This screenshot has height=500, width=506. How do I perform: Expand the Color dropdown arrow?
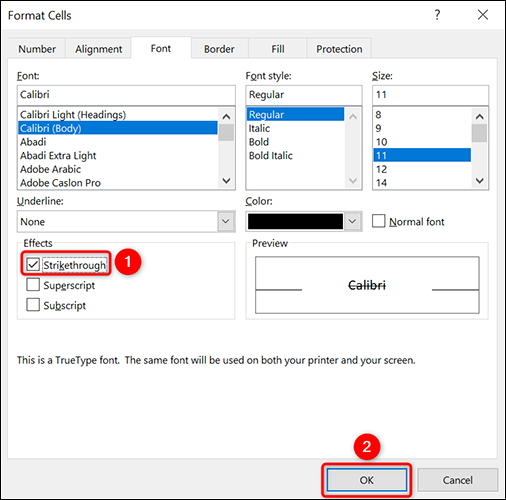(352, 221)
